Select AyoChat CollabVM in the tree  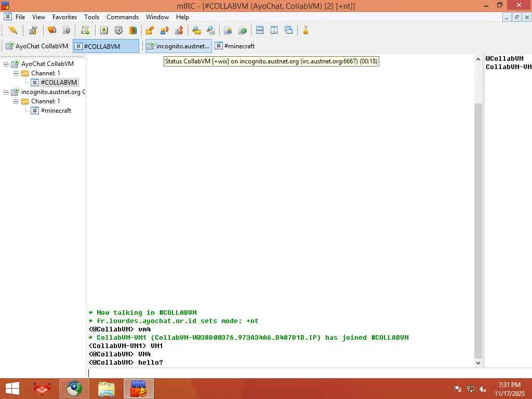47,64
